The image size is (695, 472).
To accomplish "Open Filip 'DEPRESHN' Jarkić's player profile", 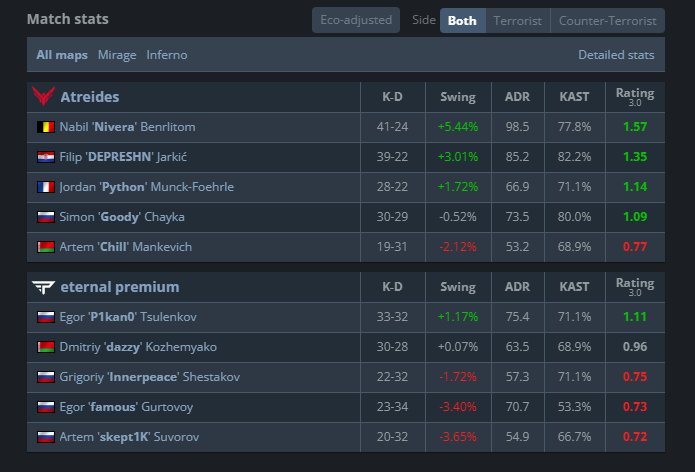I will (123, 157).
